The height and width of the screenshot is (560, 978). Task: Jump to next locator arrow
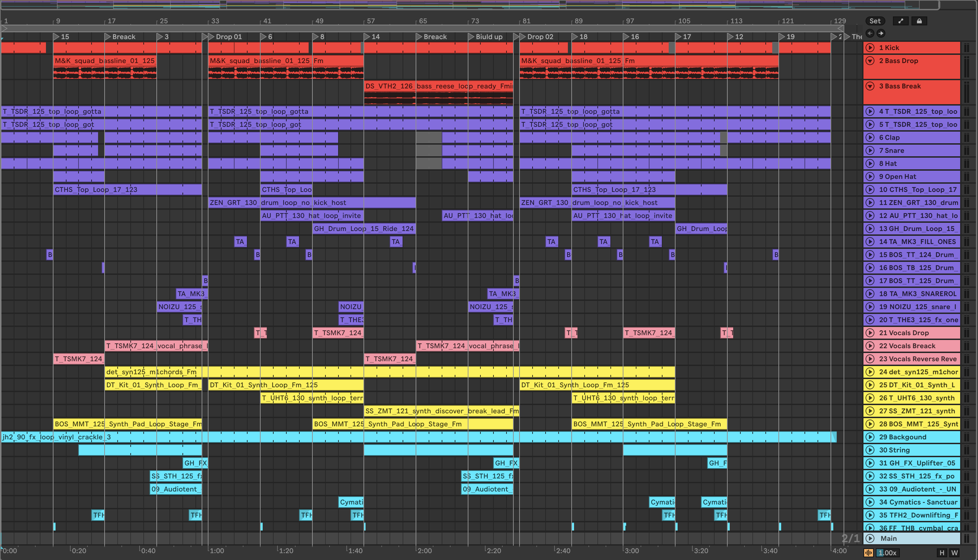coord(881,33)
